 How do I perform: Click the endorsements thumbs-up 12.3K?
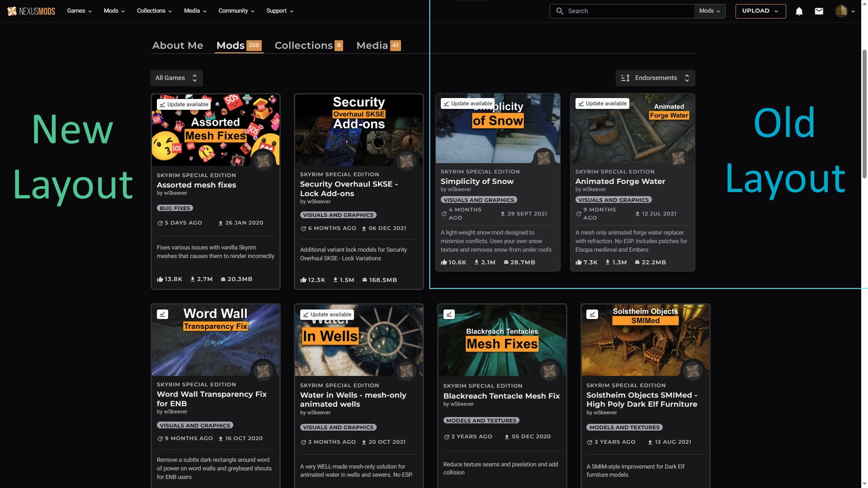point(303,280)
